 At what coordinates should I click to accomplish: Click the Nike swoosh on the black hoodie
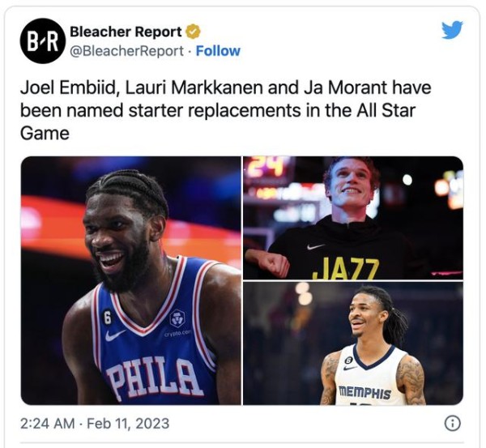tap(316, 247)
